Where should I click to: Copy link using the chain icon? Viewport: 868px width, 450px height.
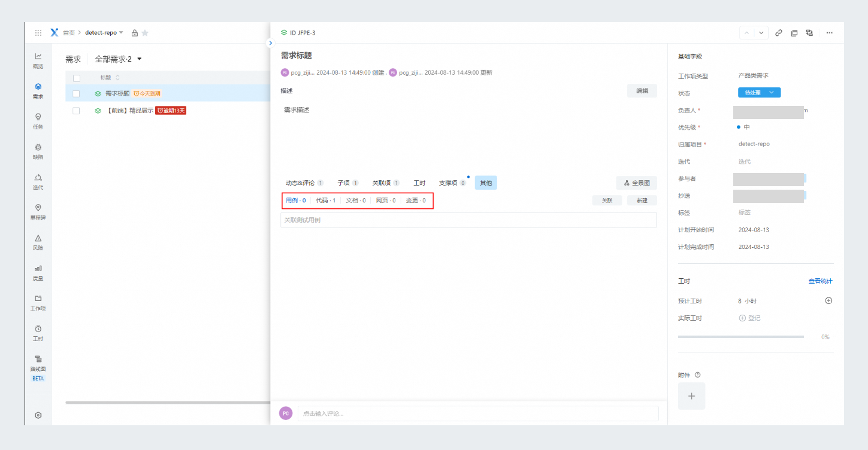click(x=779, y=33)
